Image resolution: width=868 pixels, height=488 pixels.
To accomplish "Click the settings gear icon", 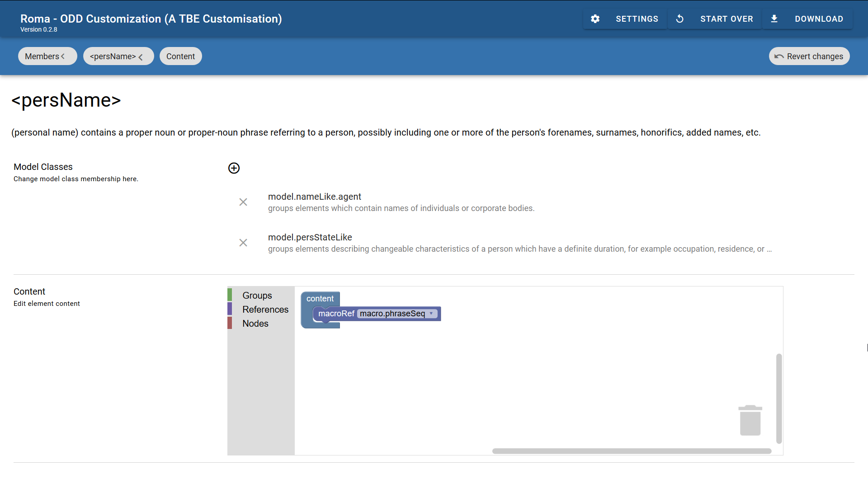I will (595, 19).
